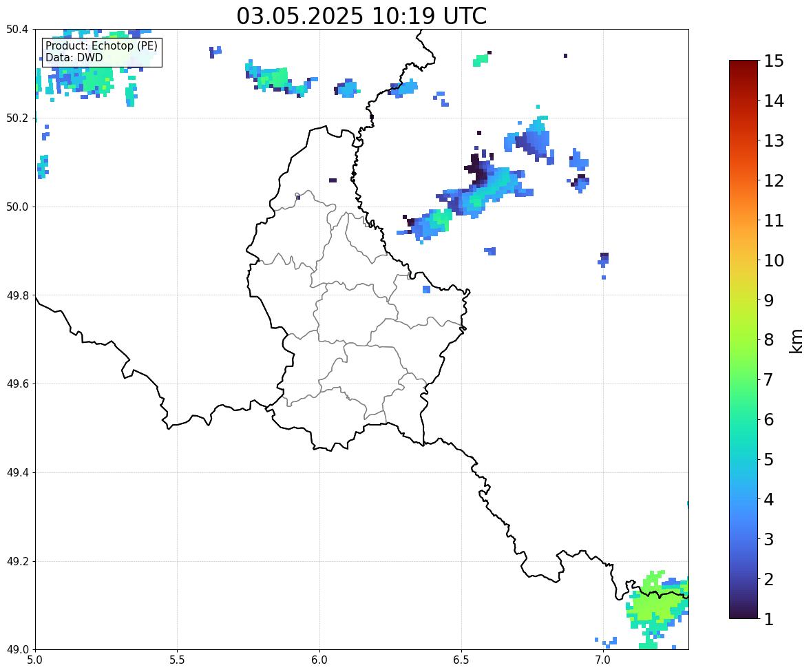The width and height of the screenshot is (811, 672).
Task: Click latitude axis label 49.0
Action: tap(17, 650)
